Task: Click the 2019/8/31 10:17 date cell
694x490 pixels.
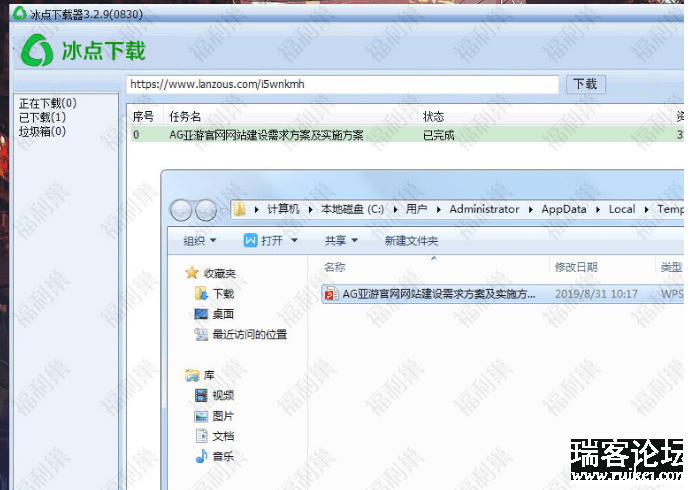Action: tap(596, 294)
